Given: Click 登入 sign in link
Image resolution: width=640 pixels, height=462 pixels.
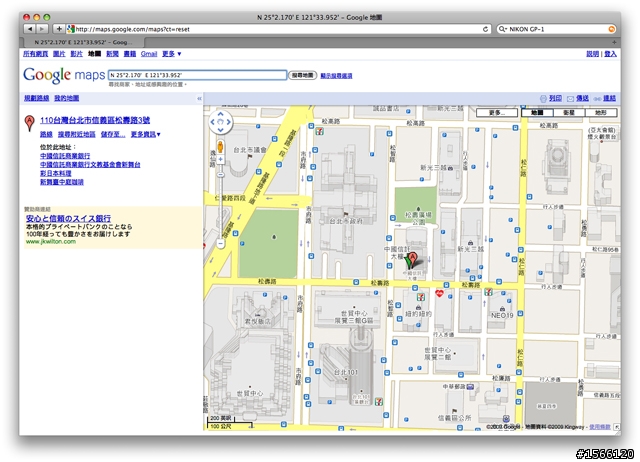Looking at the screenshot, I should [611, 54].
